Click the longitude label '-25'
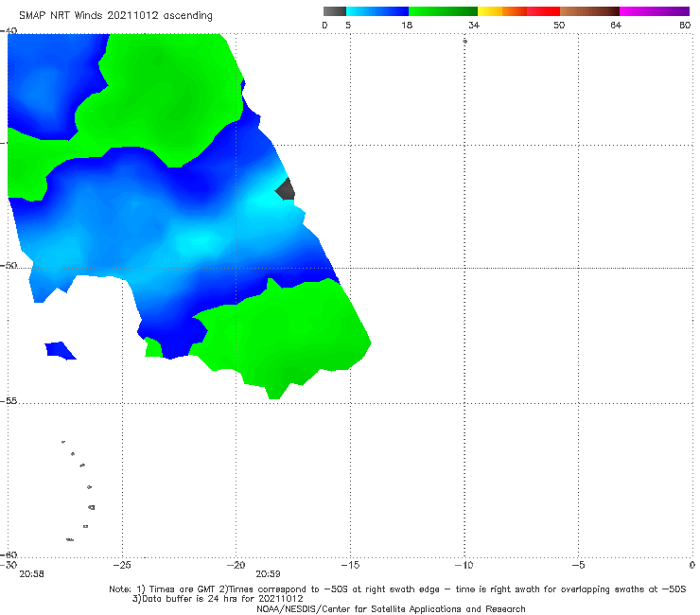This screenshot has height=615, width=700. 122,565
